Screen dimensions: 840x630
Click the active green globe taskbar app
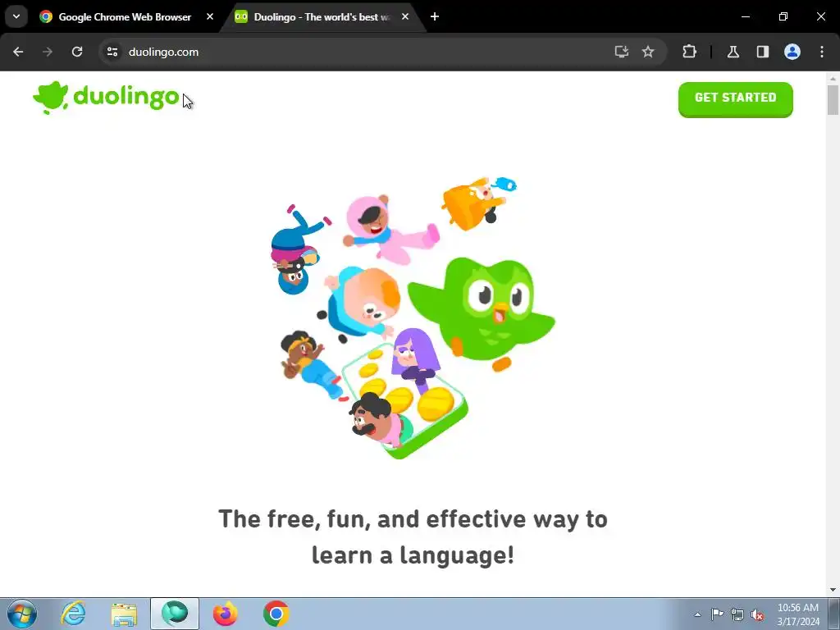click(x=175, y=614)
